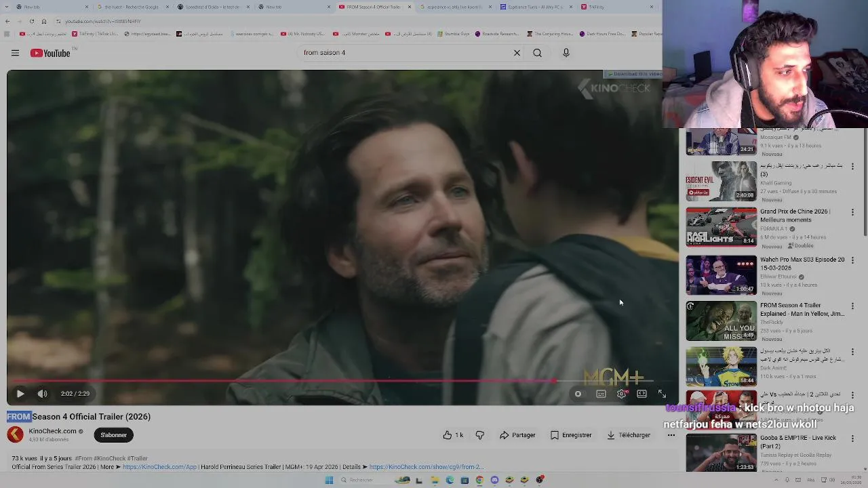Like the video with thumbs up
Image resolution: width=868 pixels, height=488 pixels.
453,435
